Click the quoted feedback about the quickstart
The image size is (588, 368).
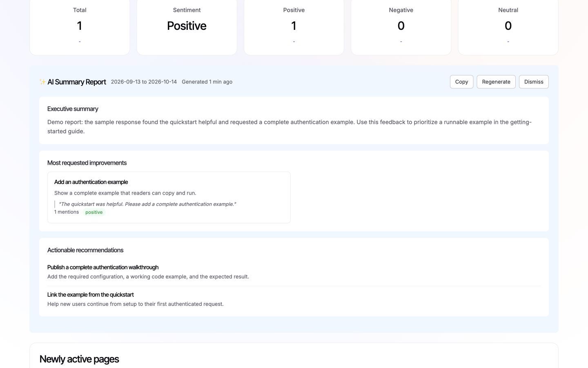click(x=147, y=204)
